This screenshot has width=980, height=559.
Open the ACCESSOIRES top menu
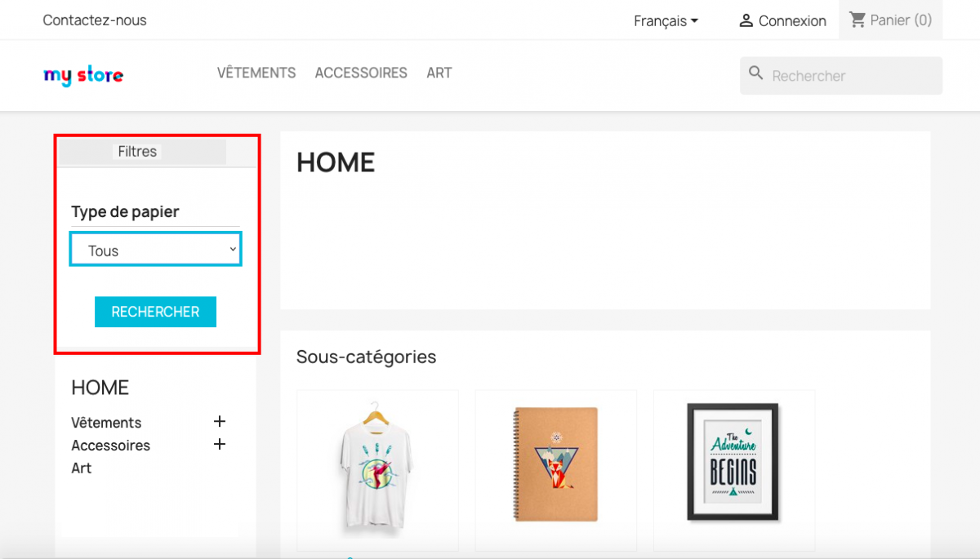[x=361, y=73]
